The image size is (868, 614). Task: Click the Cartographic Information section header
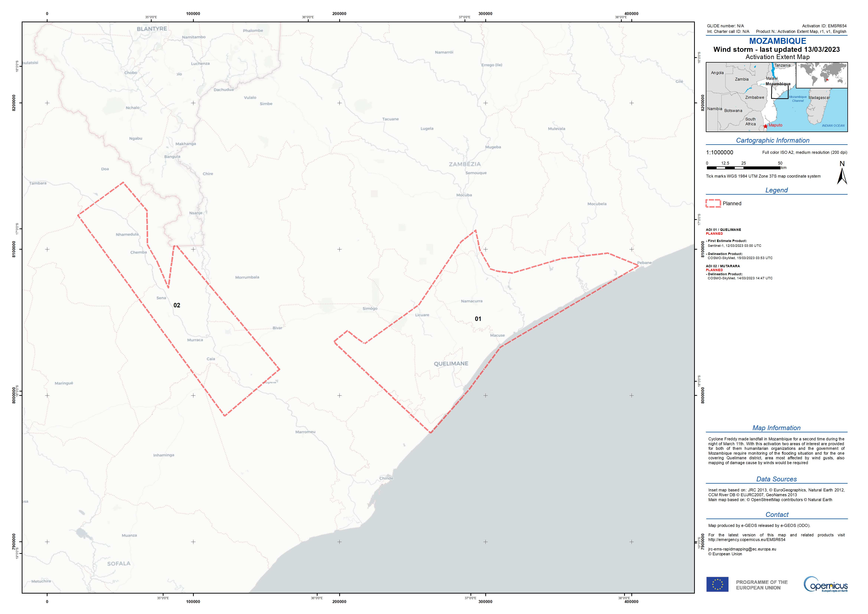772,140
